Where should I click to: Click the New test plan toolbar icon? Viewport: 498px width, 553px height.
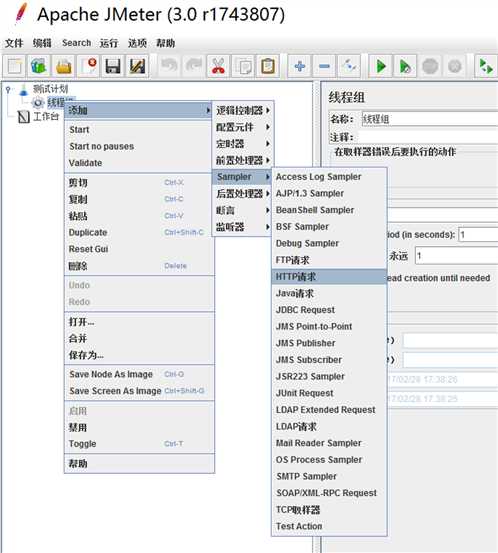click(x=15, y=66)
